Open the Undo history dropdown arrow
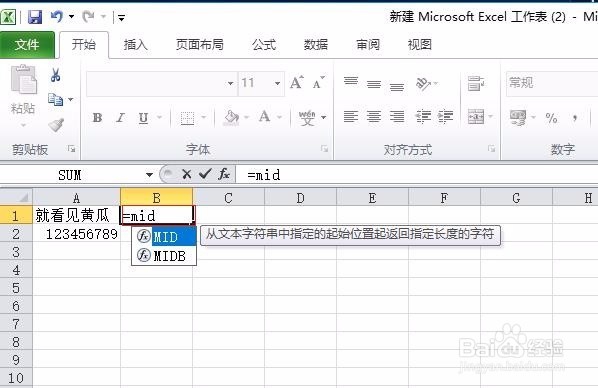598x388 pixels. pos(71,17)
